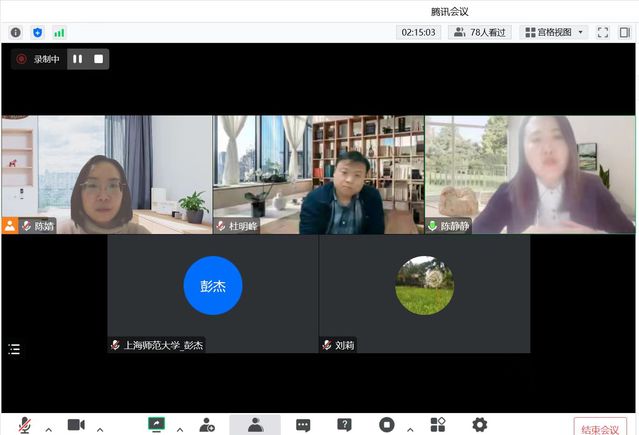Unmute the microphone in bottom toolbar
This screenshot has height=435, width=639.
(24, 425)
